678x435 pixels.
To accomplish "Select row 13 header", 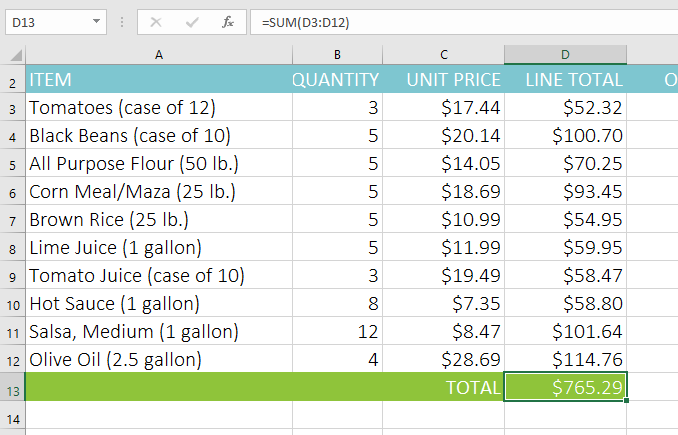I will (x=12, y=386).
